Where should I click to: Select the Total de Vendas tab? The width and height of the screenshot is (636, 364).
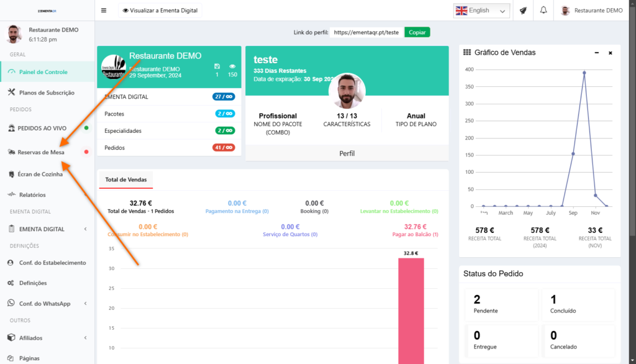[x=126, y=180]
